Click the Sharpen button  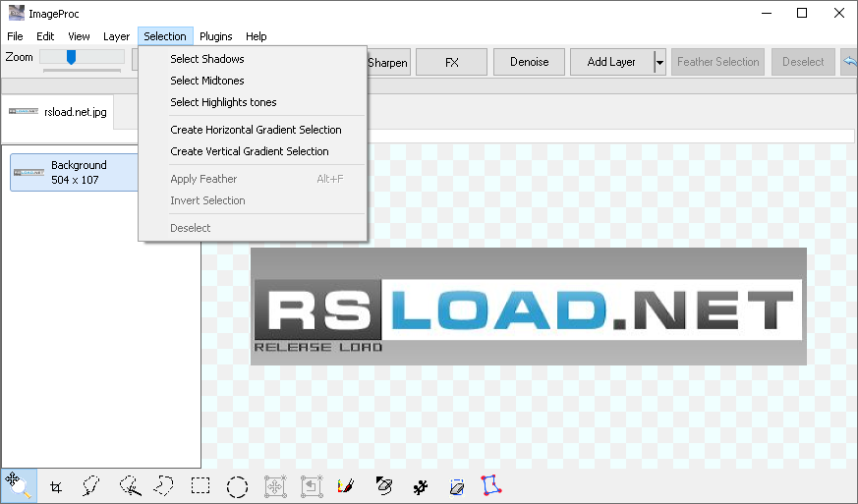[388, 62]
